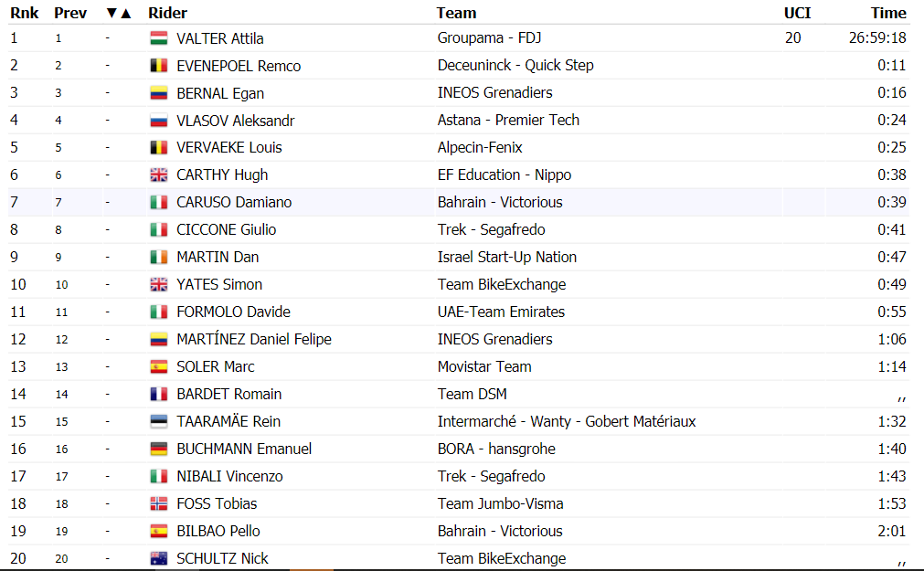Screen dimensions: 924x571
Task: Open the Team Jumbo-Visma team link
Action: [500, 503]
